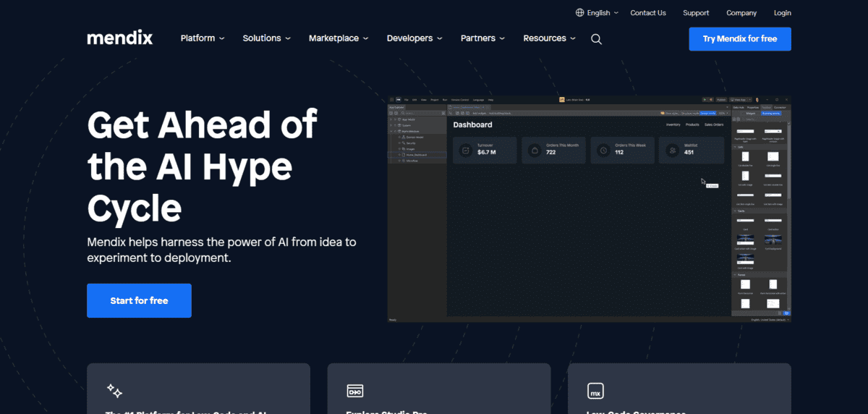This screenshot has height=414, width=868.
Task: Click the Studio Pro flow icon on middle card
Action: (354, 391)
